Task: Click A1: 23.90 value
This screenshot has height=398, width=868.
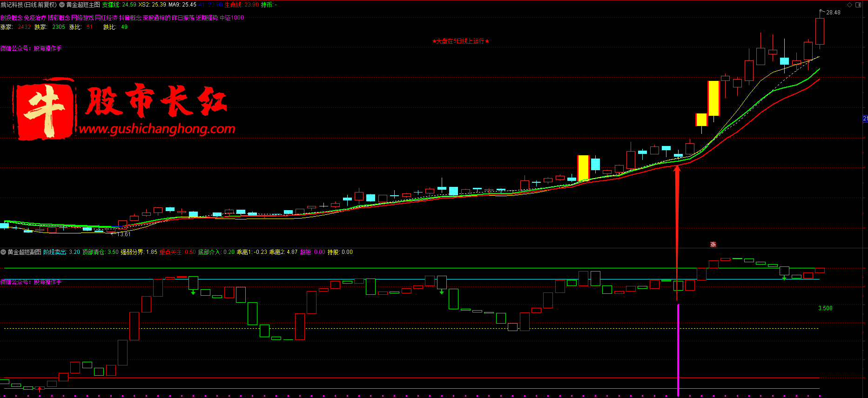Action: tap(210, 5)
